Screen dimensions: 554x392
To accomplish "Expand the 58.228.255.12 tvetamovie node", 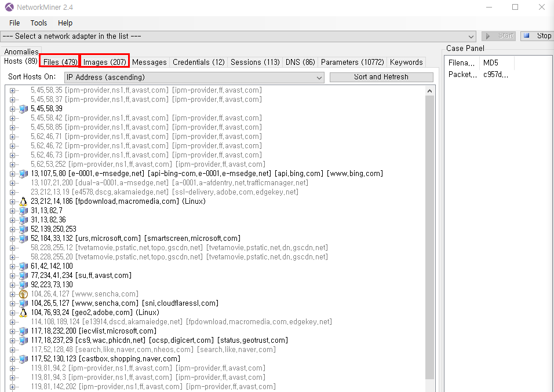I will (x=12, y=248).
